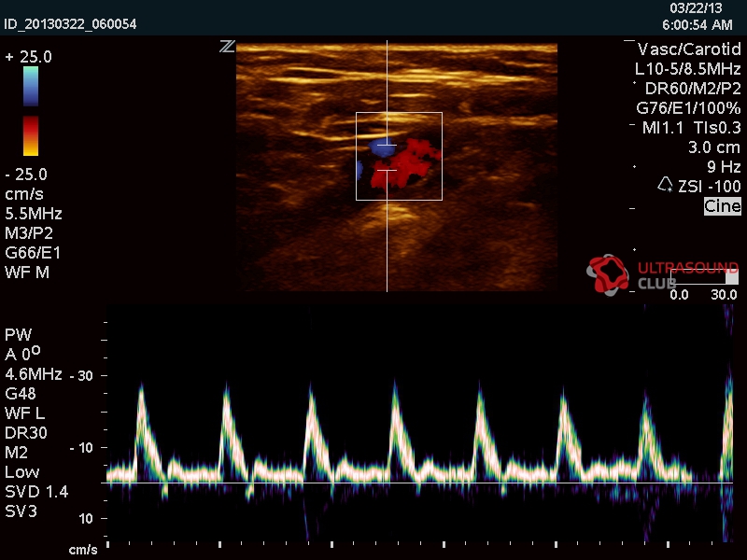
Task: Click the 3.0 cm depth value
Action: (x=714, y=147)
